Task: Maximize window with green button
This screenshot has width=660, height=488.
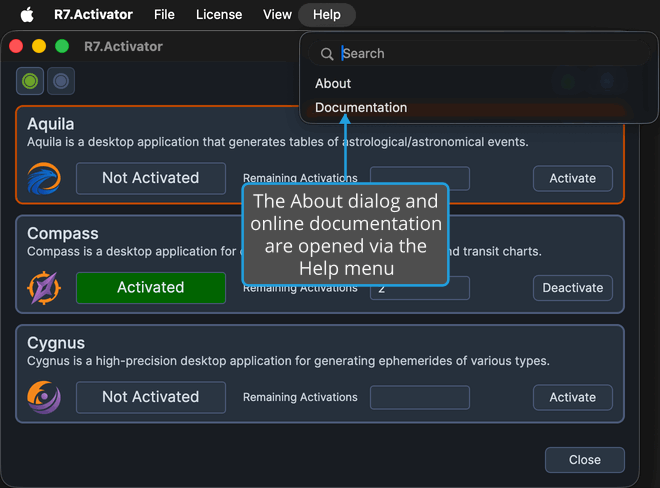Action: (x=62, y=46)
